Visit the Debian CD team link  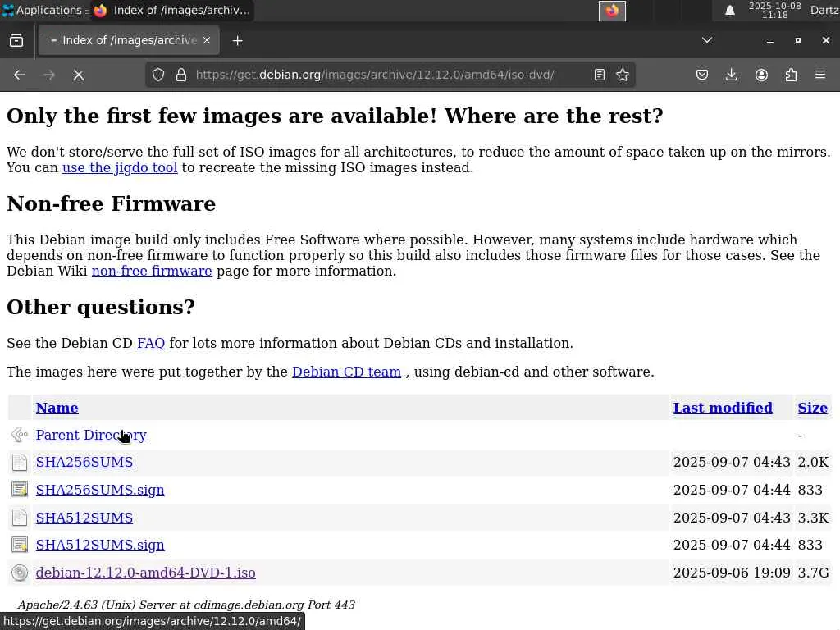click(x=346, y=372)
